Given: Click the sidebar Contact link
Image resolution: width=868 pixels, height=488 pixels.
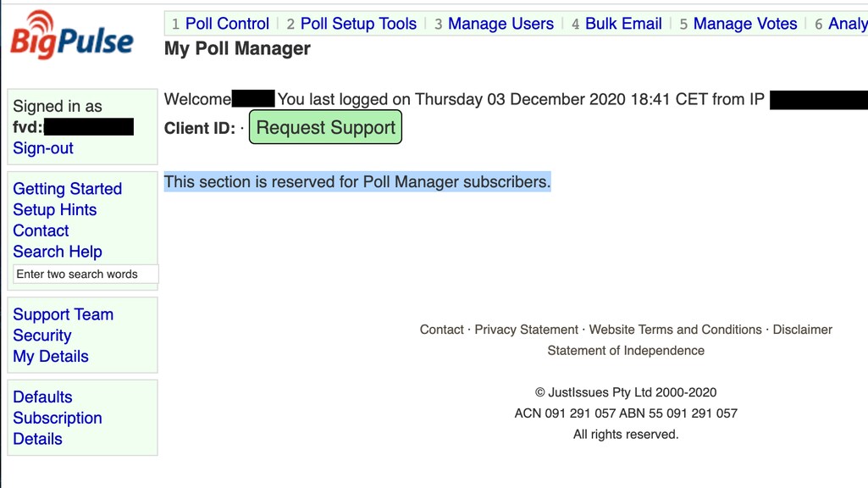Looking at the screenshot, I should point(41,230).
